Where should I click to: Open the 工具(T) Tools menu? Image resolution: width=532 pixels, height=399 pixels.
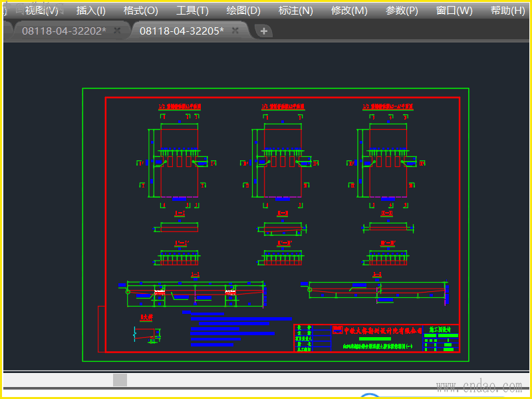tap(192, 11)
